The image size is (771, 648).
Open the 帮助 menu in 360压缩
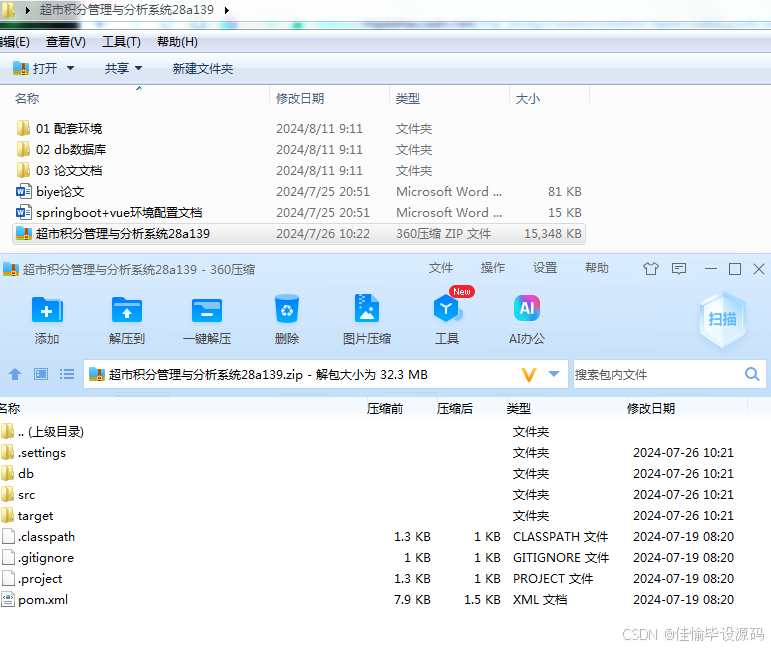tap(597, 268)
